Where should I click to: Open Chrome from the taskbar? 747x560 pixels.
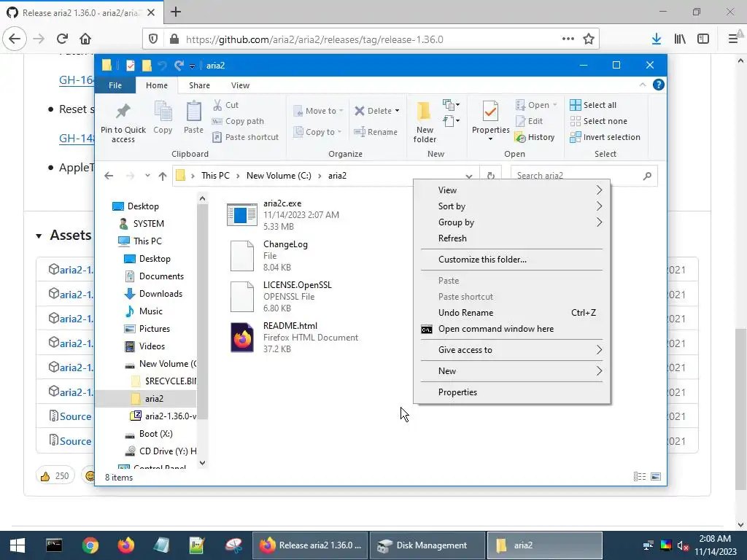(x=90, y=545)
